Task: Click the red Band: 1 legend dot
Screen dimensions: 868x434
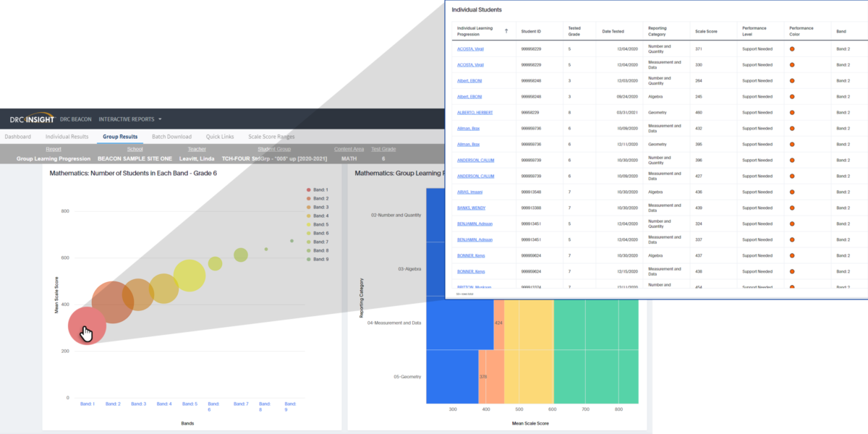Action: 309,190
